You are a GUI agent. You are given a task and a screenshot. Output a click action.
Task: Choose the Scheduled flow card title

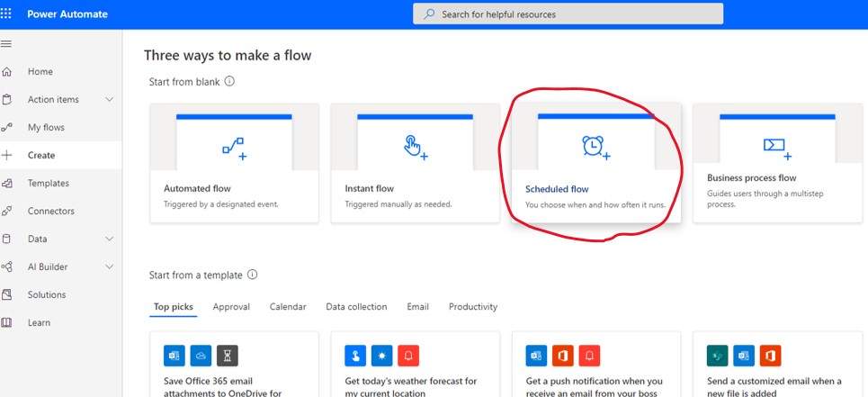(x=557, y=189)
